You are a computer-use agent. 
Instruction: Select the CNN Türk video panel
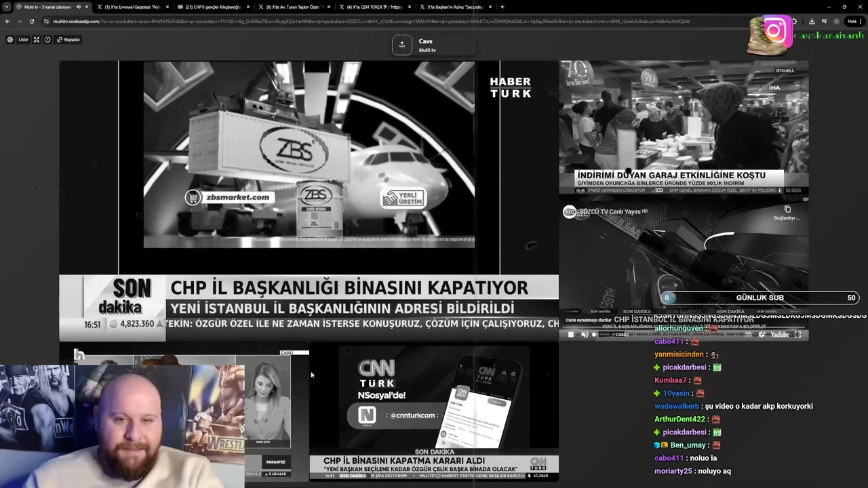(x=434, y=412)
